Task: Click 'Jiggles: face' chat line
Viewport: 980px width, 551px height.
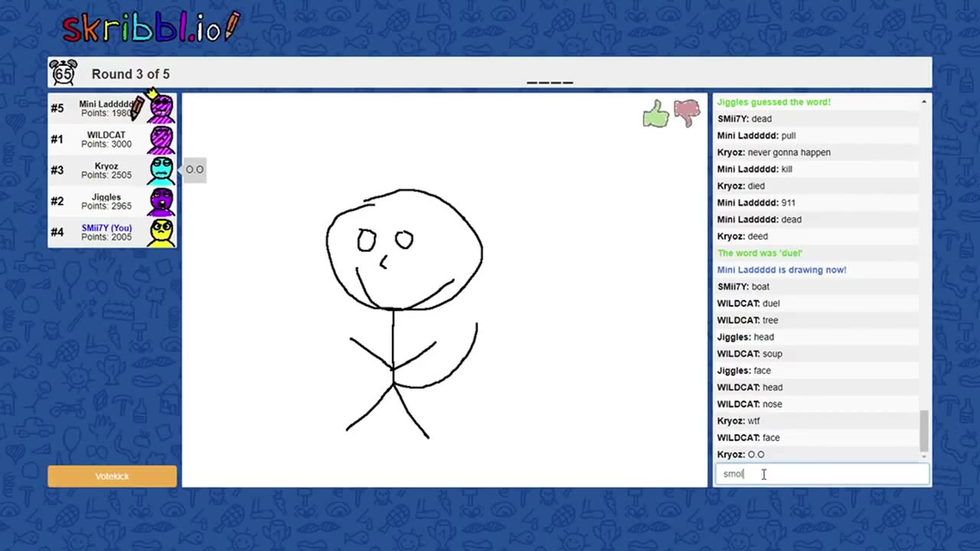Action: click(743, 370)
